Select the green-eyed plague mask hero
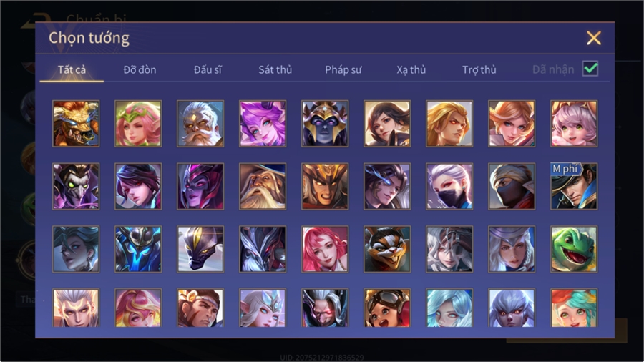The image size is (644, 362). [x=76, y=186]
